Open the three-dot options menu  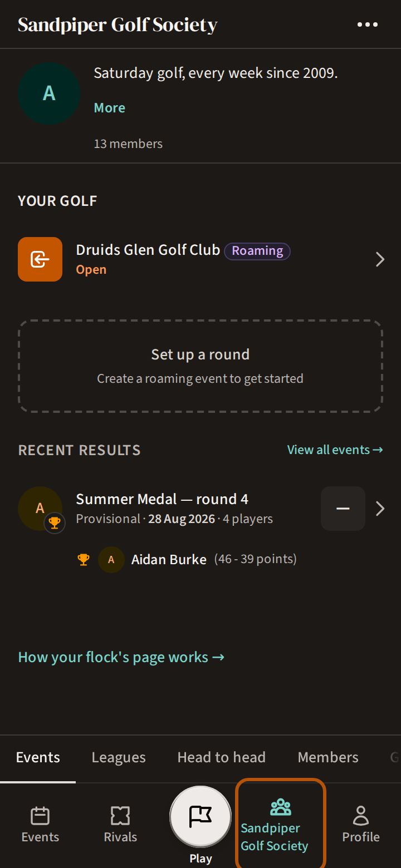(x=368, y=24)
